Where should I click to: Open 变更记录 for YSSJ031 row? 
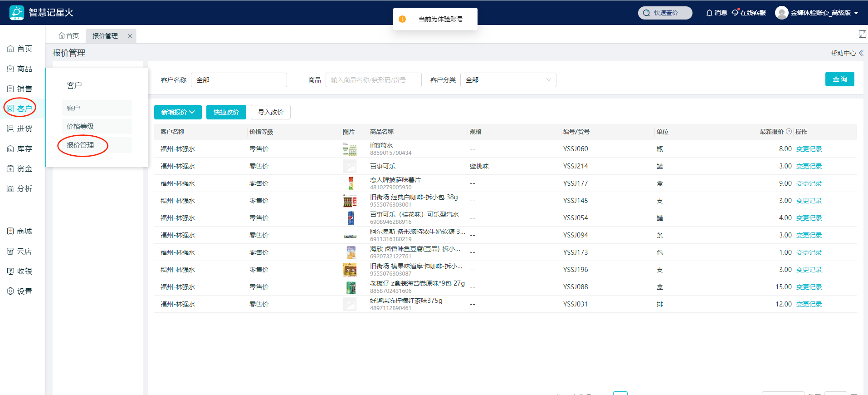tap(809, 304)
